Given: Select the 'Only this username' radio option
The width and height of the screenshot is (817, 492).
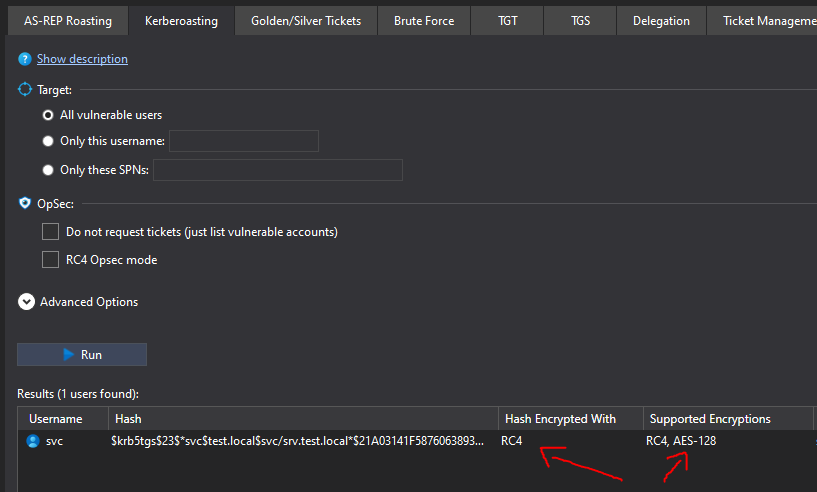Looking at the screenshot, I should 48,141.
